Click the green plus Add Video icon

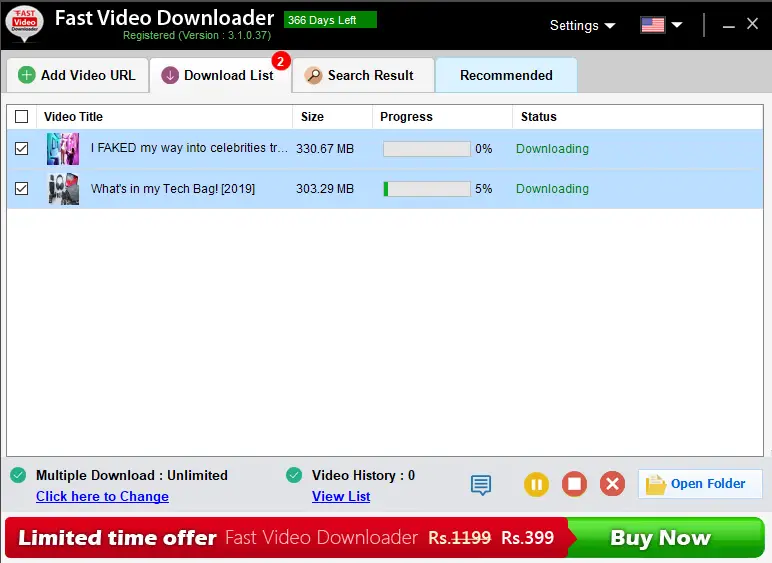tap(27, 75)
